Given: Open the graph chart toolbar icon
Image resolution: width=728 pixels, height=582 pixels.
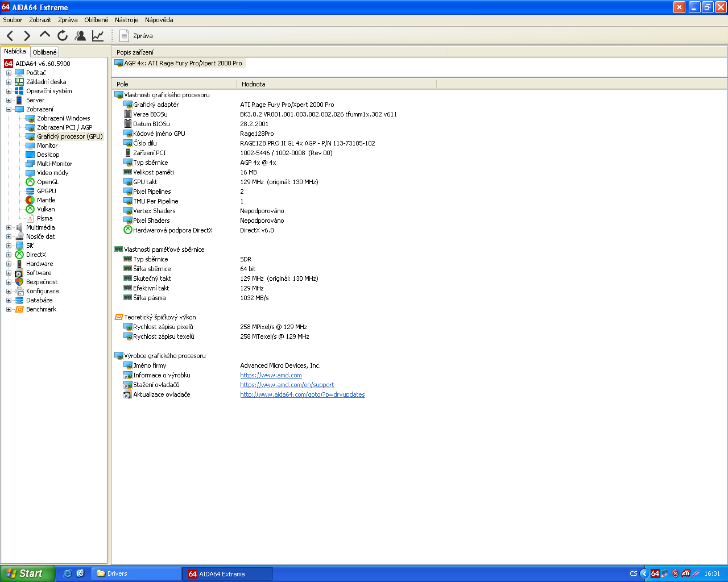Looking at the screenshot, I should tap(98, 36).
